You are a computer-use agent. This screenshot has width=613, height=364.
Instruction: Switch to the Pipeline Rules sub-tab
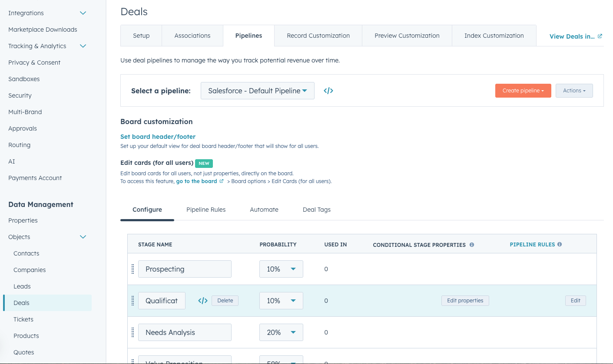coord(206,210)
